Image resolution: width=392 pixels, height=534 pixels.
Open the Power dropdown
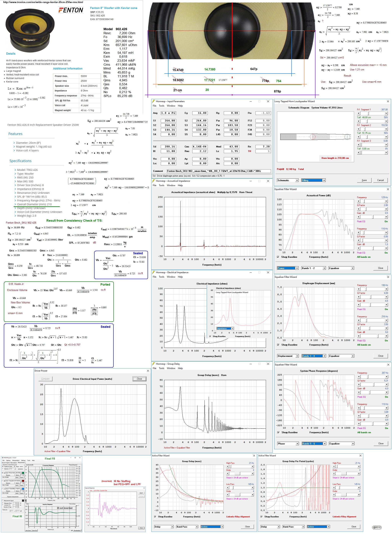click(x=288, y=268)
